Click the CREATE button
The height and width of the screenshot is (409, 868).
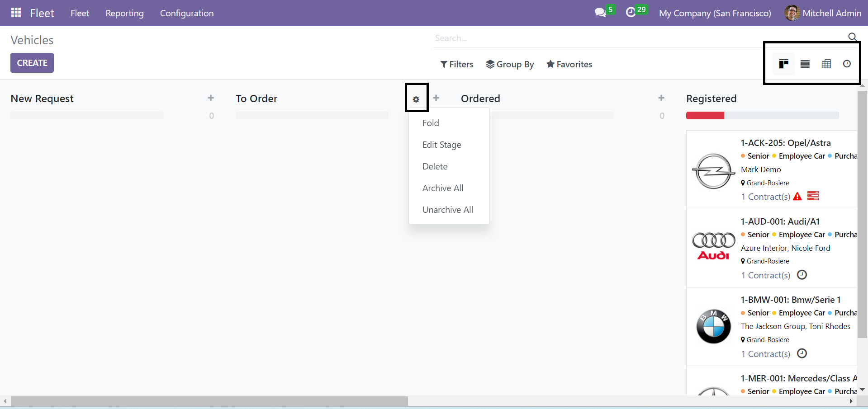coord(32,63)
